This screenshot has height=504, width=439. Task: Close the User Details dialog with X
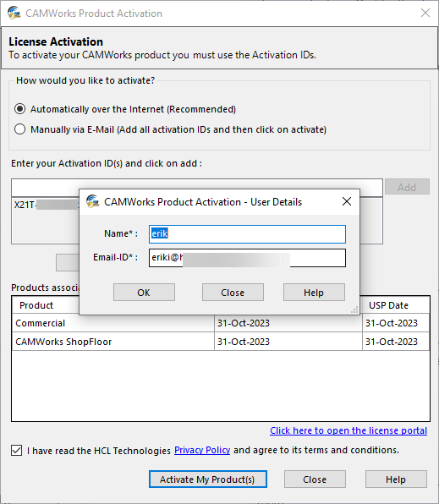347,201
